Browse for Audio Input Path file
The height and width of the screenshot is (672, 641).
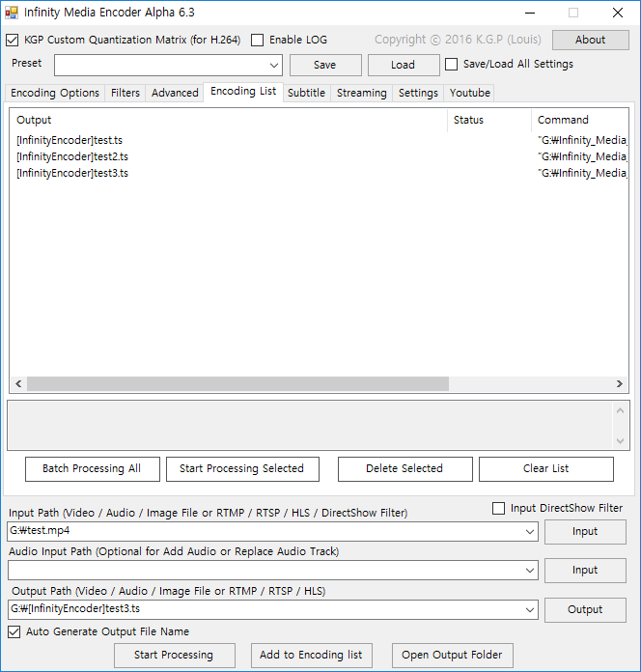(585, 571)
